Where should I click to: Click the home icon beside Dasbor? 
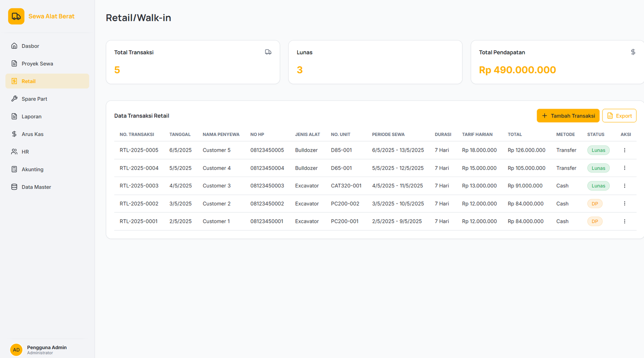click(14, 46)
